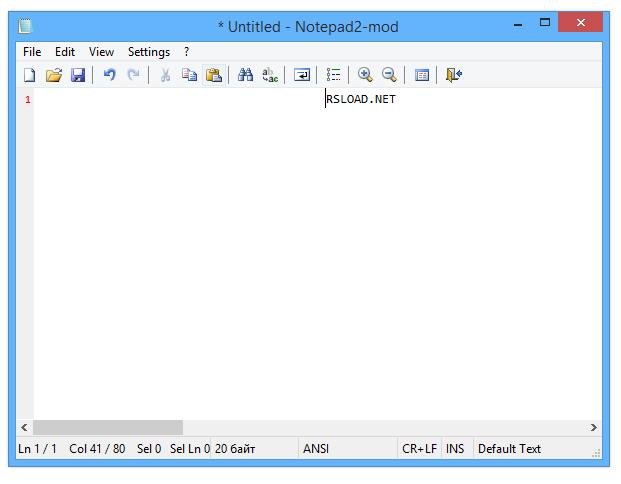Save the file with the floppy icon
This screenshot has height=484, width=621.
tap(78, 75)
